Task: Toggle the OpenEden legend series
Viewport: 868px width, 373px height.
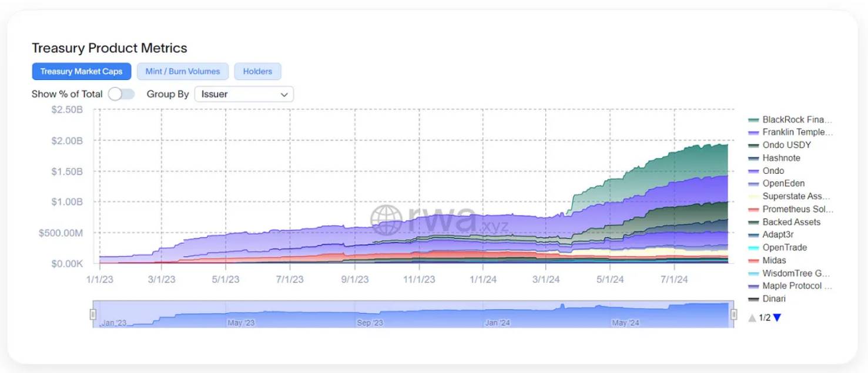Action: point(783,184)
